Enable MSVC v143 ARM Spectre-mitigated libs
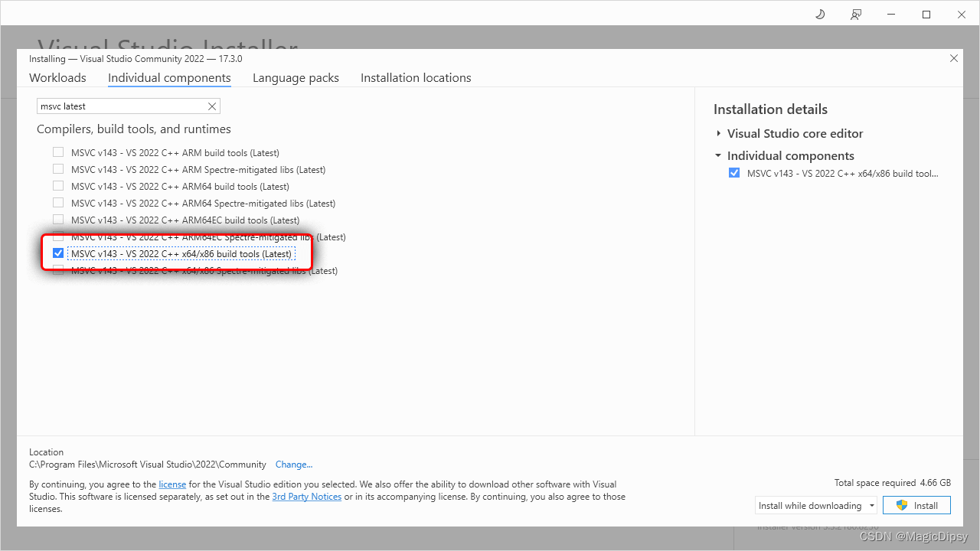The width and height of the screenshot is (980, 551). [x=57, y=168]
